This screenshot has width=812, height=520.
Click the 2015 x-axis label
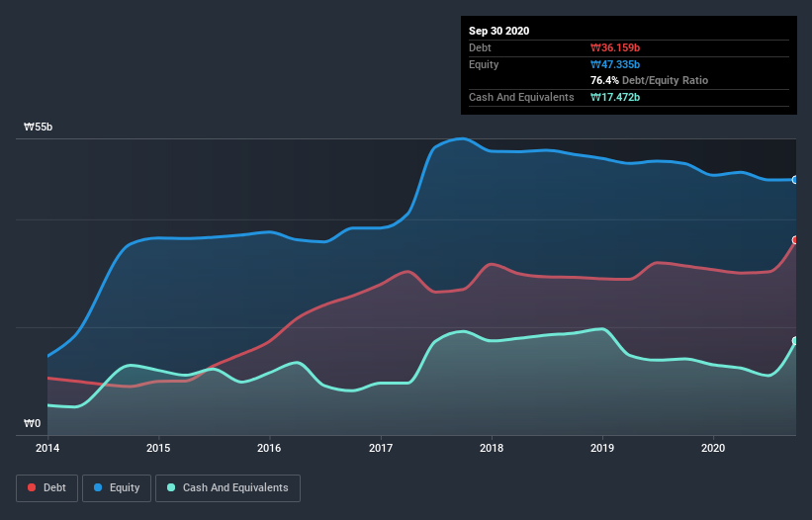pyautogui.click(x=158, y=448)
